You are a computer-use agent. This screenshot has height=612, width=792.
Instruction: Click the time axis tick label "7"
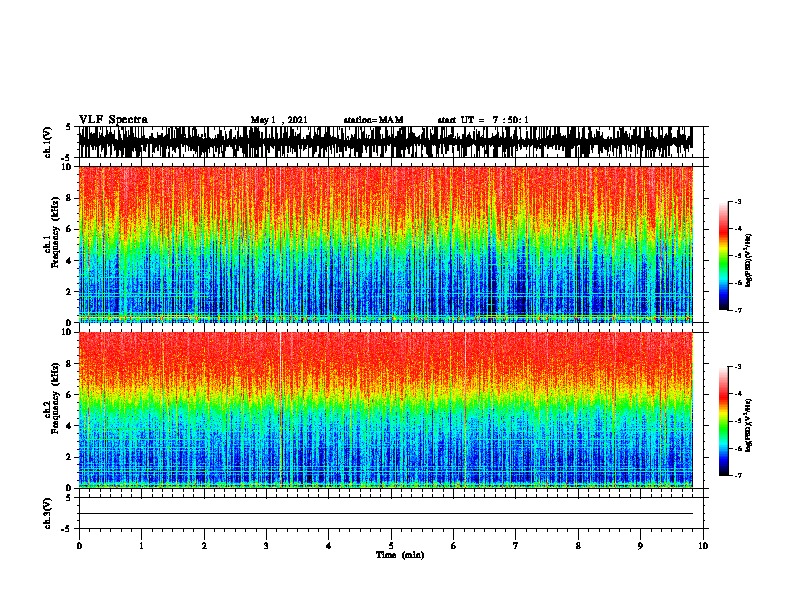point(516,546)
